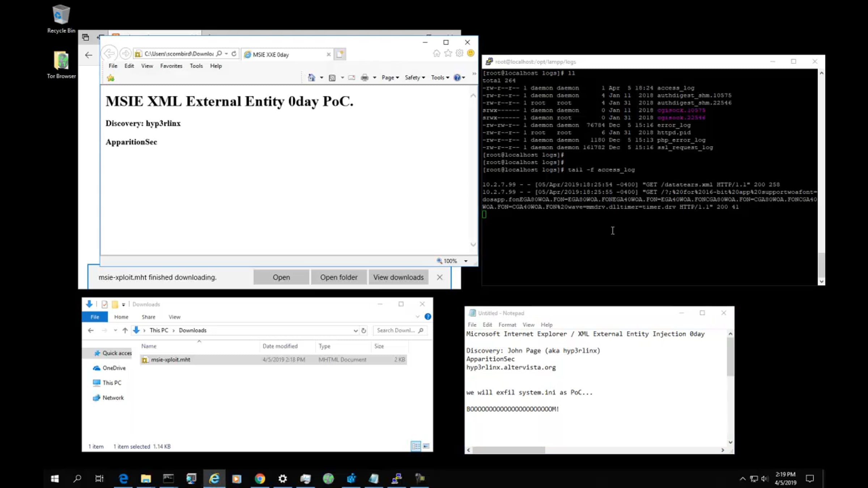Screen dimensions: 868x488
Task: Open the Explorer Home ribbon tab
Action: [121, 317]
